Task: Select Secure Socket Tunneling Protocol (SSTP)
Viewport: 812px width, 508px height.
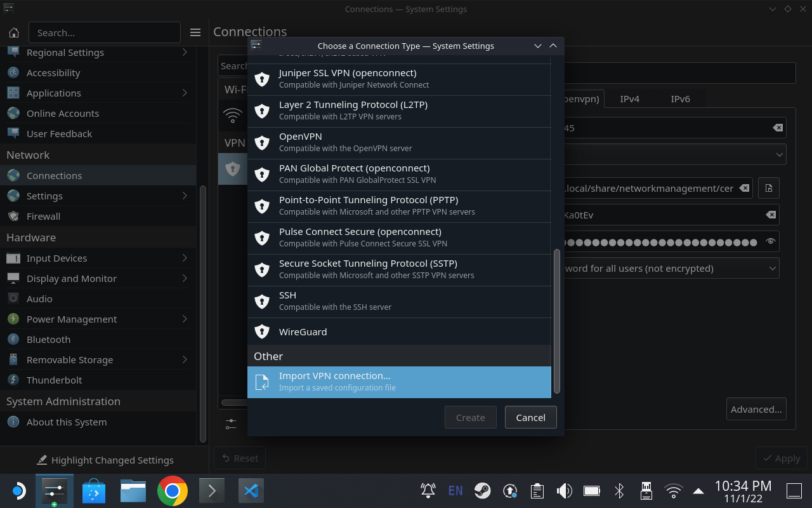Action: click(x=399, y=270)
